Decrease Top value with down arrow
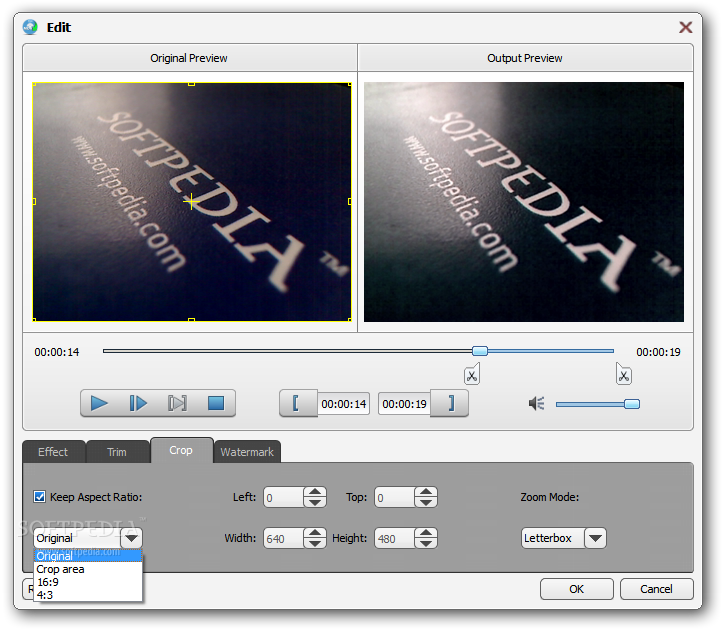The width and height of the screenshot is (723, 630). [x=426, y=502]
